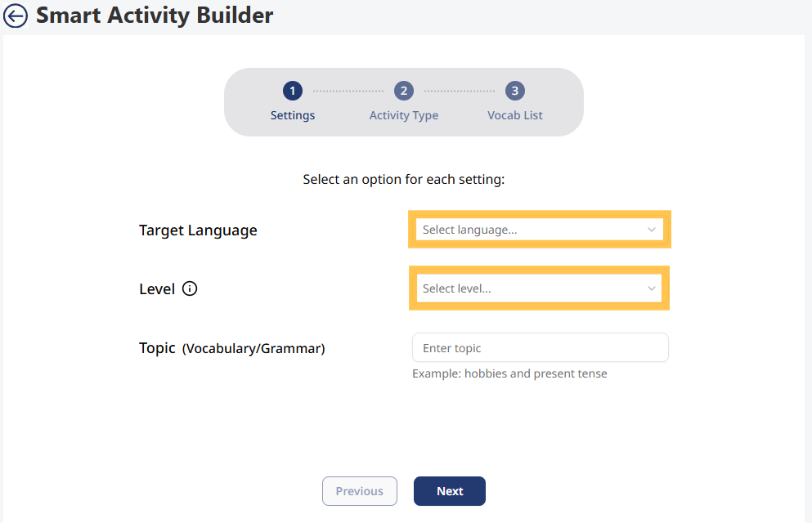Click the Next button
This screenshot has width=812, height=523.
[x=449, y=491]
